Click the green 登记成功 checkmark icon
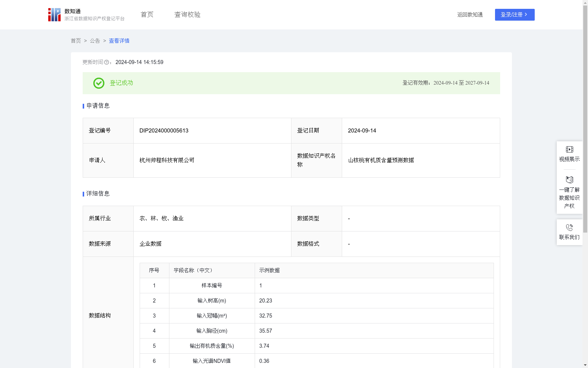This screenshot has height=368, width=588. point(98,83)
